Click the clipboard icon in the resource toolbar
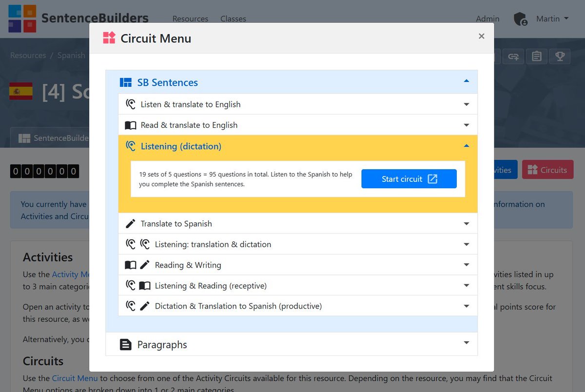Viewport: 585px width, 392px height. [x=537, y=56]
